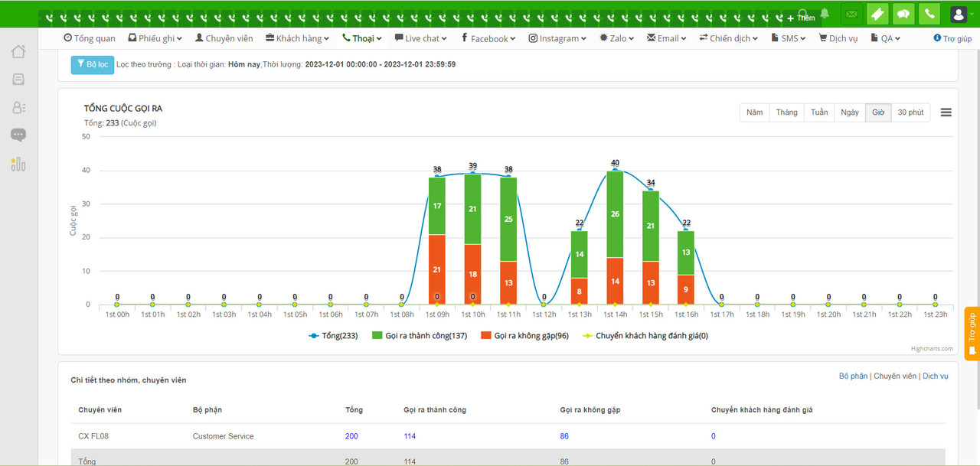Open Dịch vụ cart item in navigation bar

point(838,38)
